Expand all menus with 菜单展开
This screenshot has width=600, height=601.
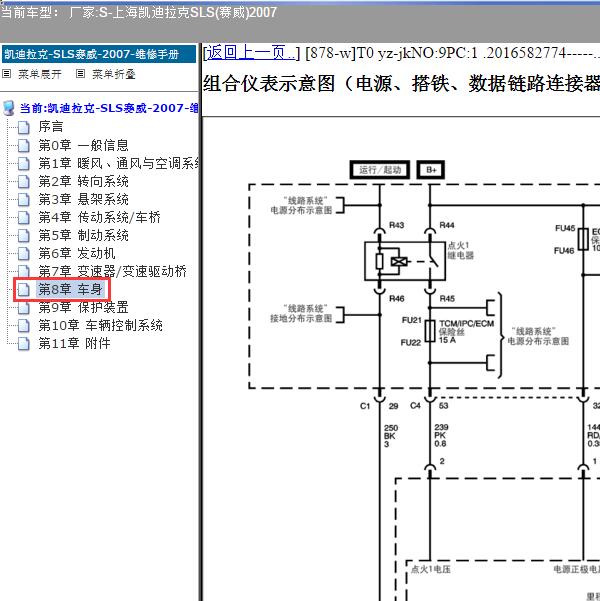tap(40, 74)
